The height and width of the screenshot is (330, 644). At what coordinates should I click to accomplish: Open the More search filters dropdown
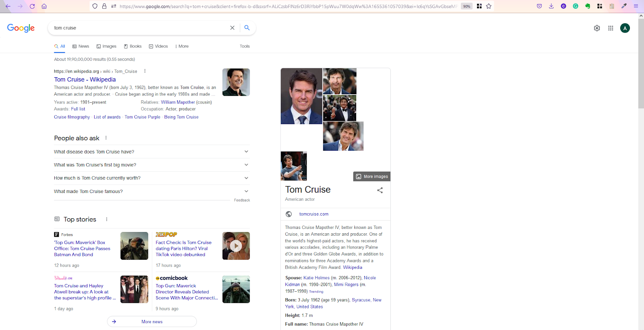click(182, 46)
